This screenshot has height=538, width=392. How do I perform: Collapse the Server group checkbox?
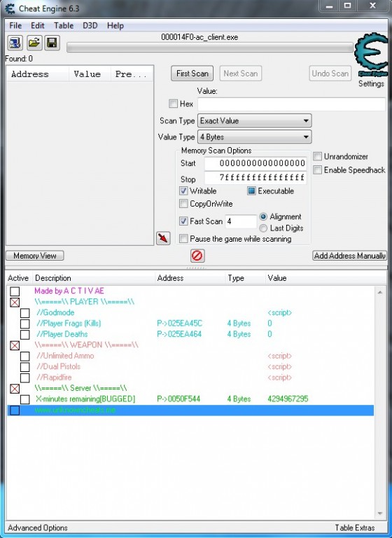click(15, 389)
